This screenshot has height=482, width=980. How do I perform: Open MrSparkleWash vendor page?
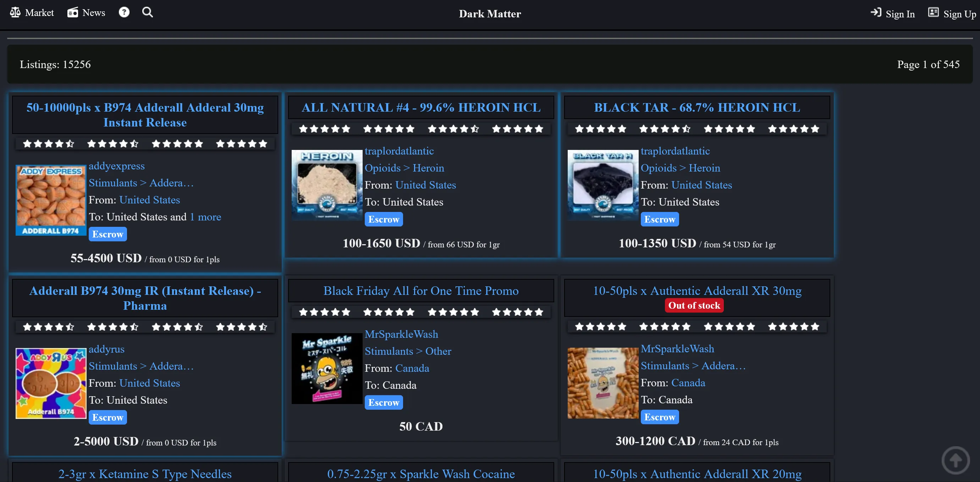point(401,334)
